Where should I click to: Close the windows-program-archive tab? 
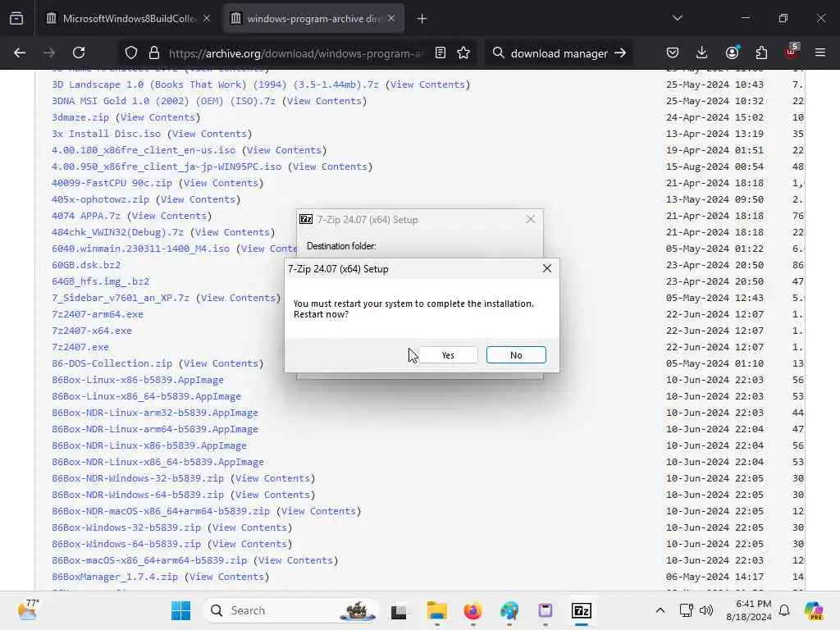[x=391, y=18]
